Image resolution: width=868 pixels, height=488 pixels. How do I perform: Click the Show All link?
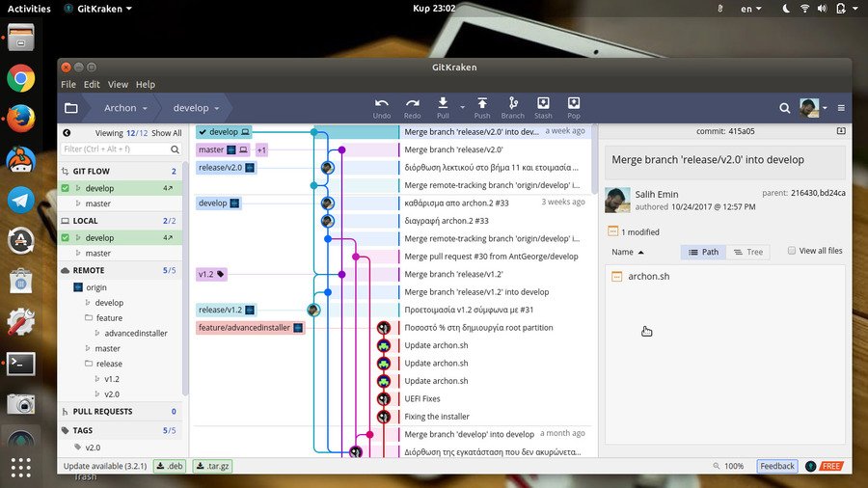pos(167,133)
